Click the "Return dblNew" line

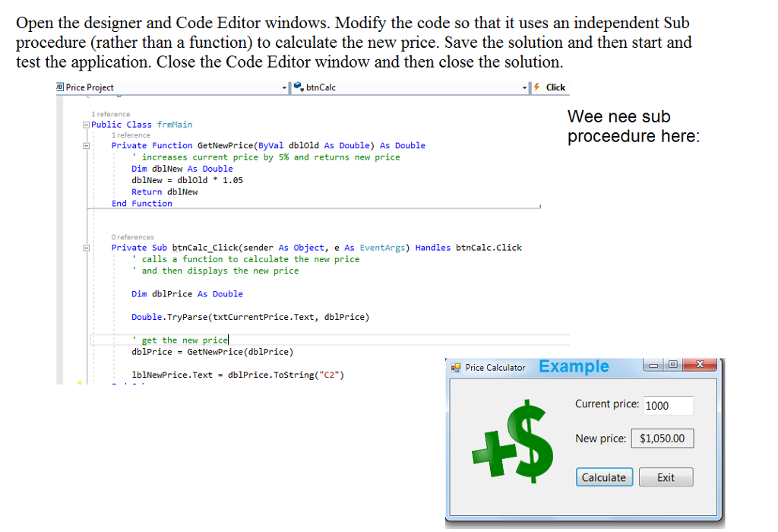164,192
